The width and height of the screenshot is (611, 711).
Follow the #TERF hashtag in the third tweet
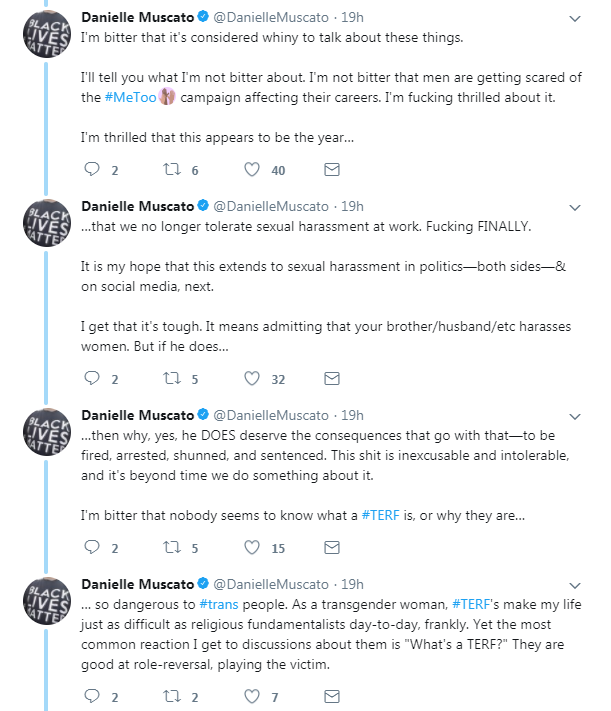[x=381, y=516]
